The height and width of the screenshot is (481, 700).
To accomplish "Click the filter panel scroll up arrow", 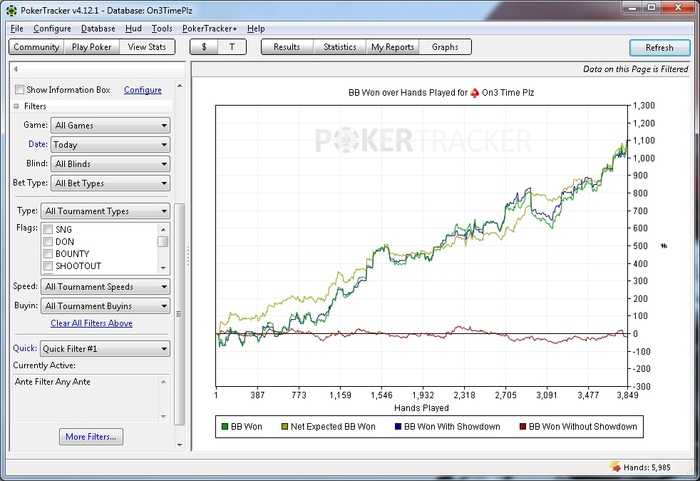I will pos(179,86).
